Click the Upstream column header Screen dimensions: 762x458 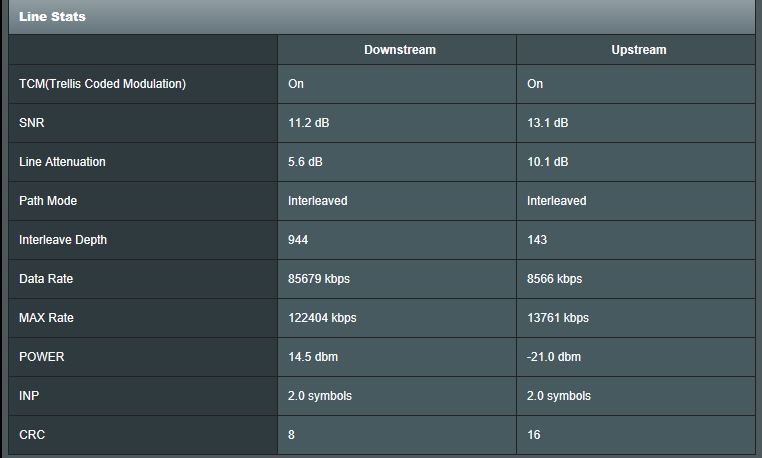[x=638, y=50]
